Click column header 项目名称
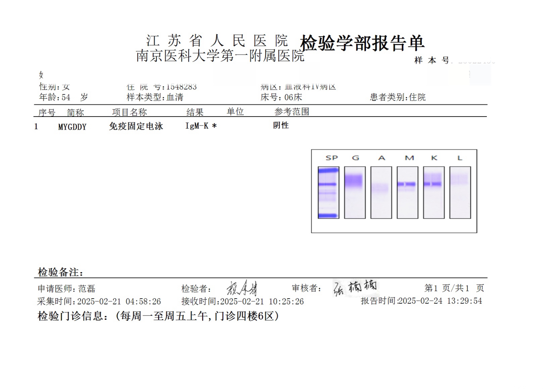 pyautogui.click(x=130, y=112)
